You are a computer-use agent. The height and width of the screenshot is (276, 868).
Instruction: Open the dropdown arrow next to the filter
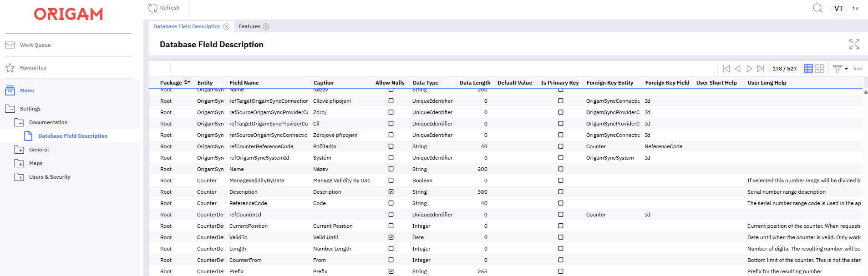coord(846,69)
